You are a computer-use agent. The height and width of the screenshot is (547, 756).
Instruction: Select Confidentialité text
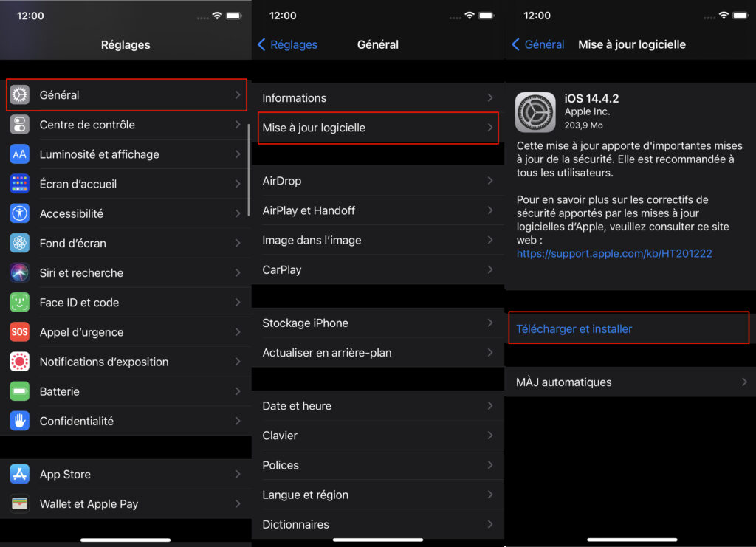[77, 421]
